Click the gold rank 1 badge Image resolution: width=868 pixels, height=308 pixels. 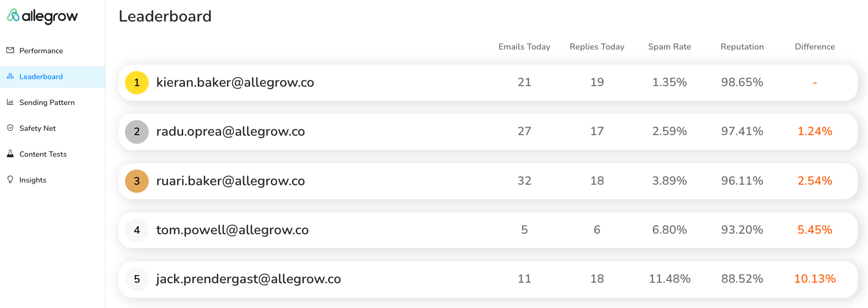coord(137,82)
